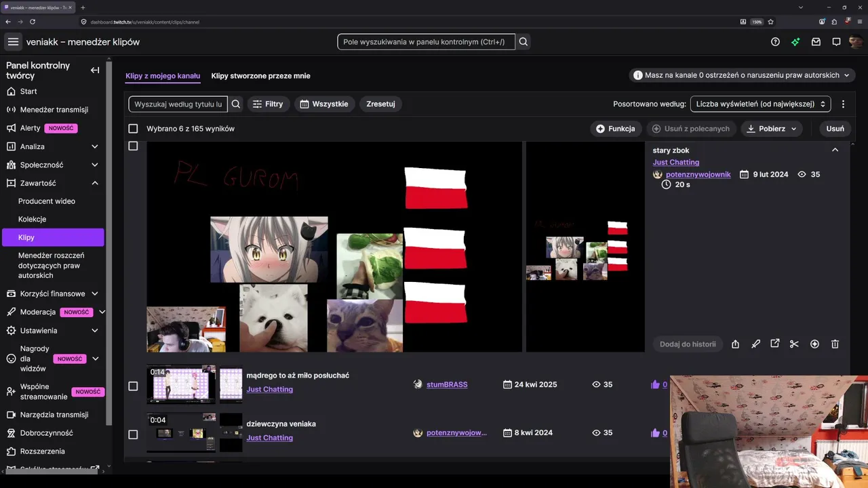868x488 pixels.
Task: Open the Firefox account icon
Action: (x=823, y=22)
